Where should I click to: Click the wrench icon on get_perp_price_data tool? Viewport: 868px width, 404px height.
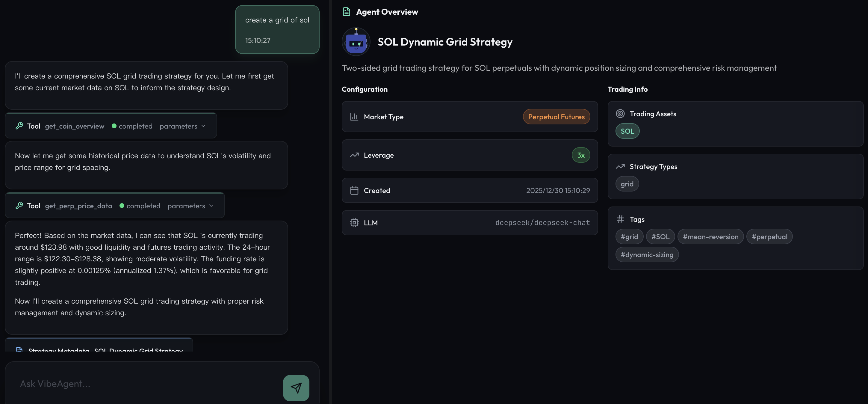click(x=19, y=205)
